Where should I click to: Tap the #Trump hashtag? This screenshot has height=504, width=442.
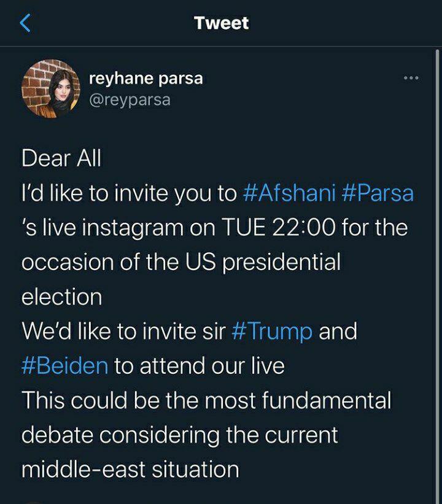coord(273,331)
